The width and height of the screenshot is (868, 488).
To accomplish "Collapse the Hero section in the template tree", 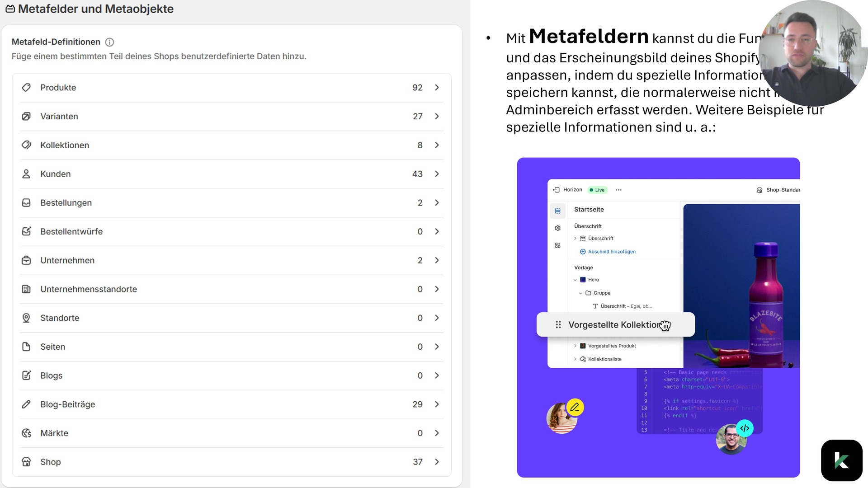I will (575, 280).
